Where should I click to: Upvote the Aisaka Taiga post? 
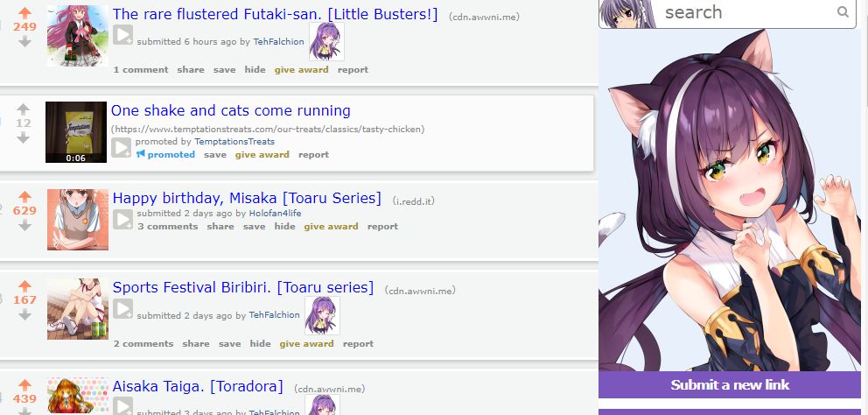(x=24, y=384)
